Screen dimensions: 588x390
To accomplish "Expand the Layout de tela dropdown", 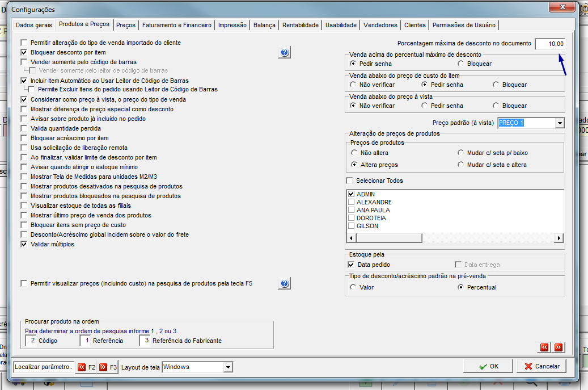I will [227, 367].
